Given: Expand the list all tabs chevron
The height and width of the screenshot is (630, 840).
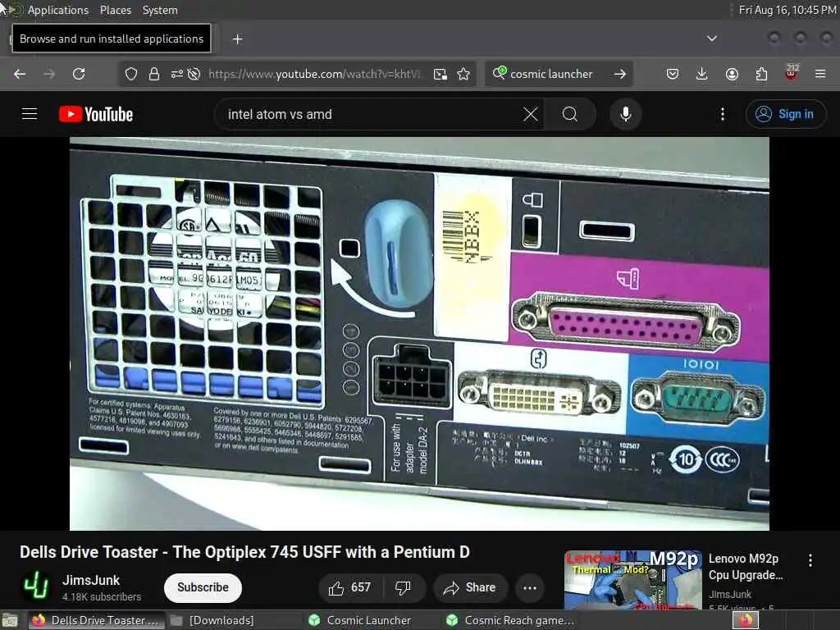Looking at the screenshot, I should pos(712,39).
